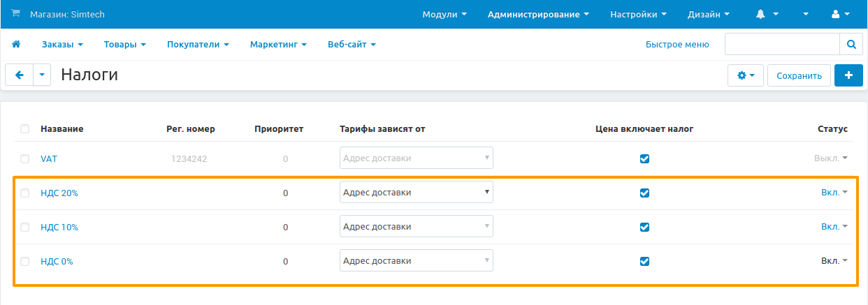Open the Маркетинг menu
This screenshot has width=868, height=305.
point(278,44)
